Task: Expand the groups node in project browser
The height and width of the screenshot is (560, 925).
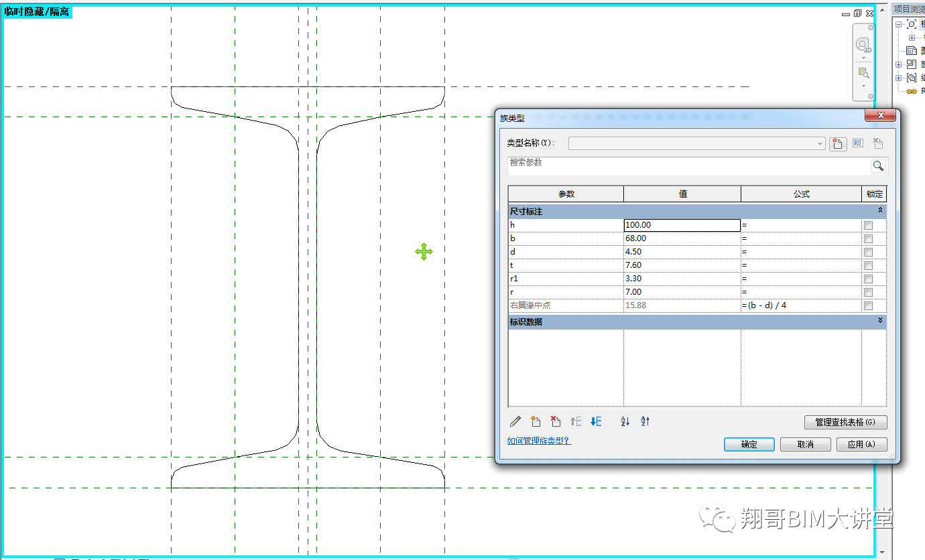Action: [898, 78]
